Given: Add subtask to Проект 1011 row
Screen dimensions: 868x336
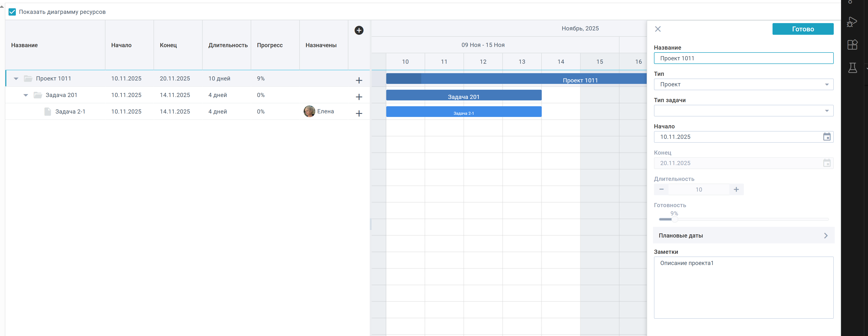Looking at the screenshot, I should tap(359, 80).
